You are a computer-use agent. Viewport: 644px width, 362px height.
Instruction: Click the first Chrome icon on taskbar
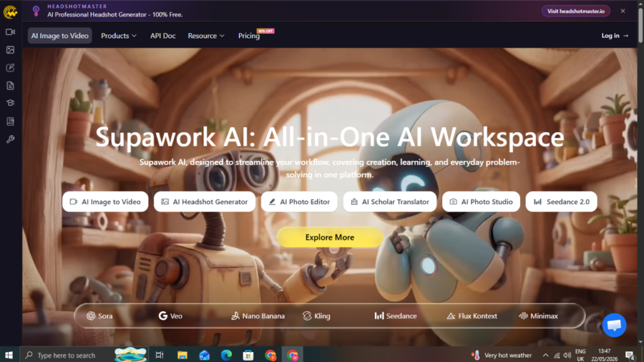click(x=270, y=355)
